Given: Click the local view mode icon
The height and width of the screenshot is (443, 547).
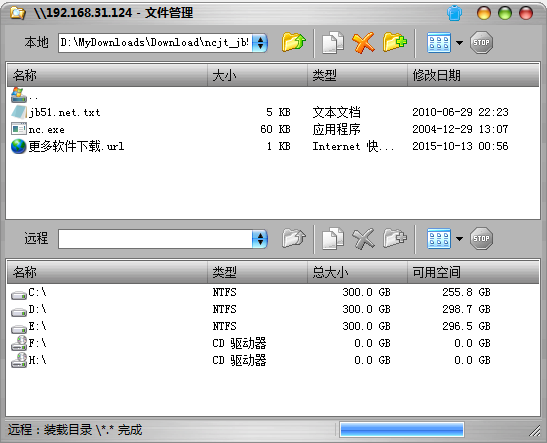Looking at the screenshot, I should pos(439,43).
